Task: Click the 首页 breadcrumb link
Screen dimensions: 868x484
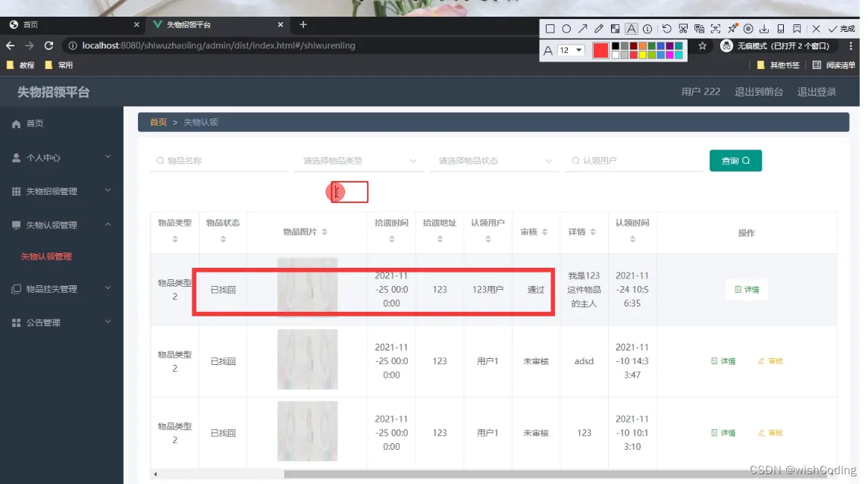Action: 158,122
